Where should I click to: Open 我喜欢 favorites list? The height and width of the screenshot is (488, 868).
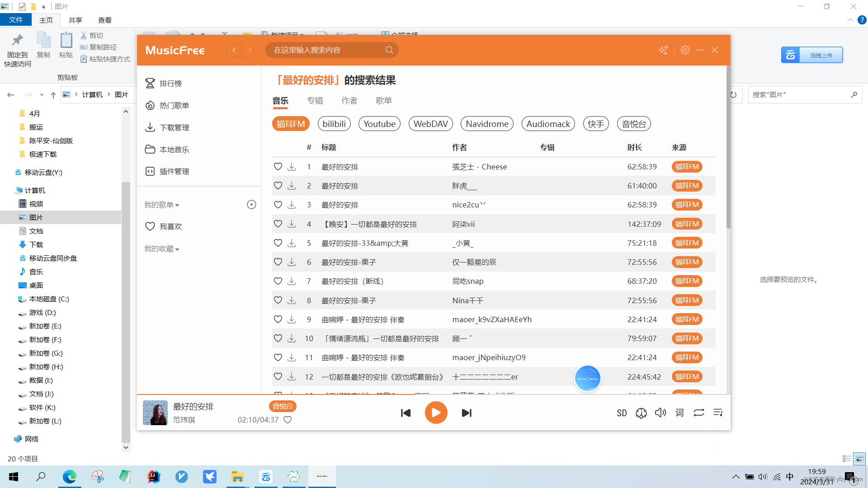(x=164, y=226)
